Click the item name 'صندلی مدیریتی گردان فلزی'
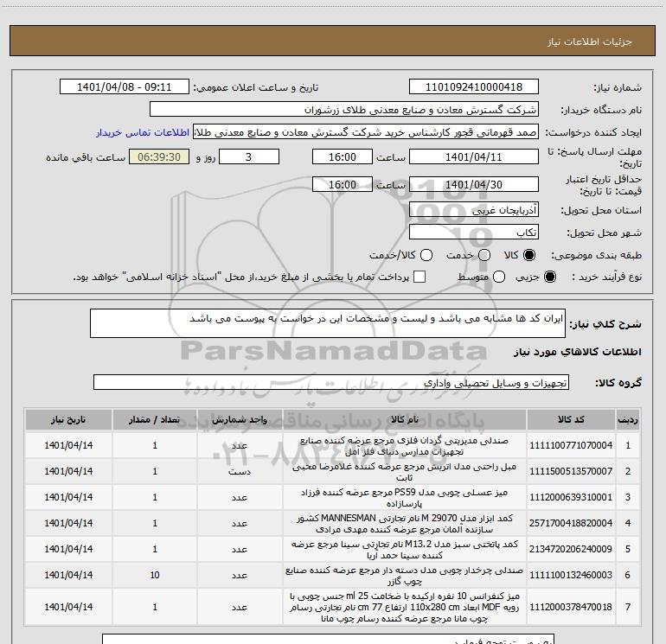Image resolution: width=666 pixels, height=644 pixels. pos(405,446)
